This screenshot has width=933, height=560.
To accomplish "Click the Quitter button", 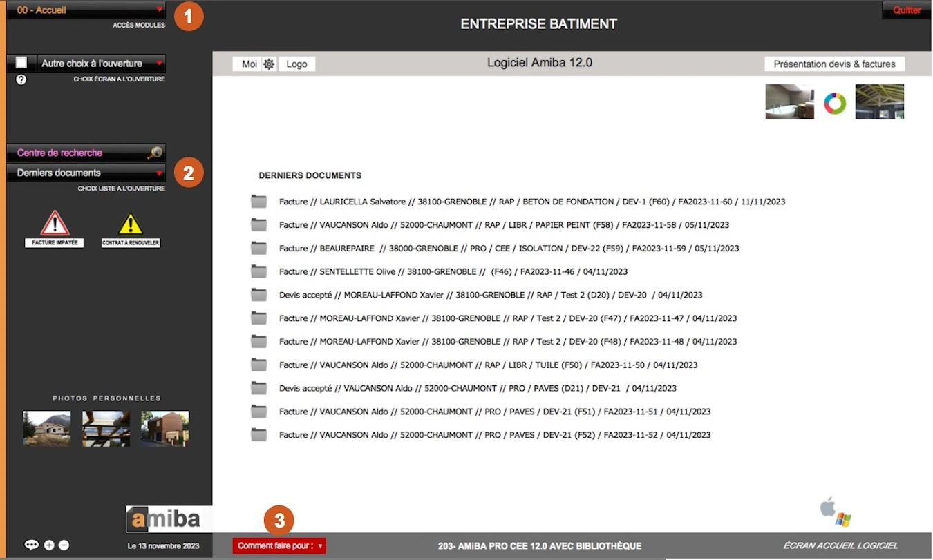I will pos(907,10).
